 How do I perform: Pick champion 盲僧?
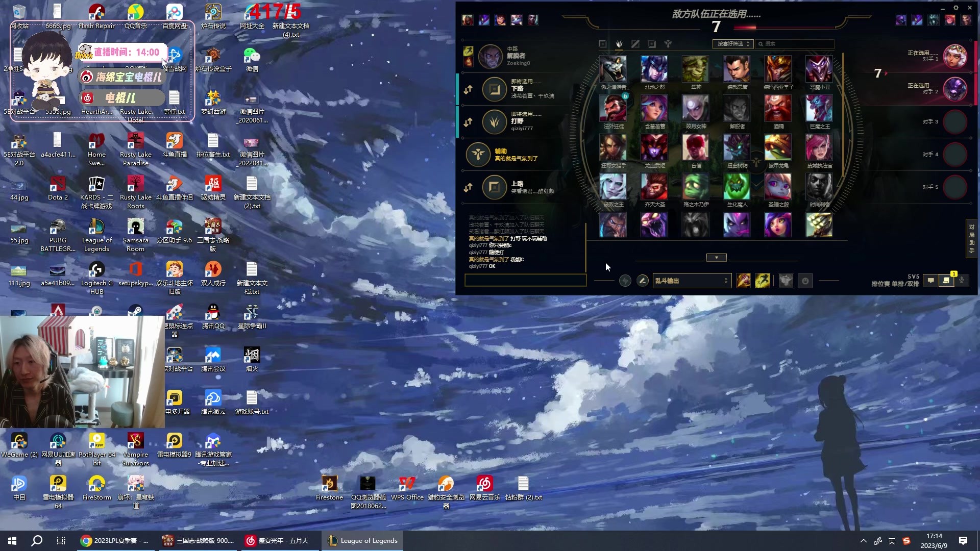696,147
